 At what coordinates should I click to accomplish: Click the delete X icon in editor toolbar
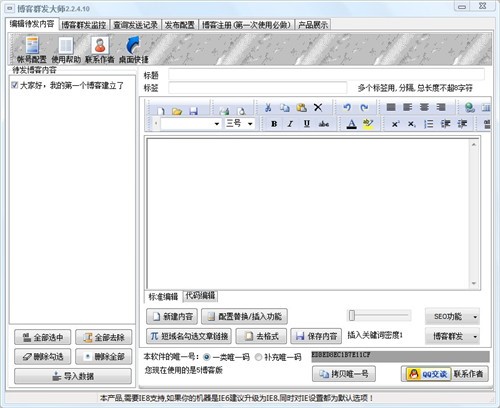pos(318,108)
